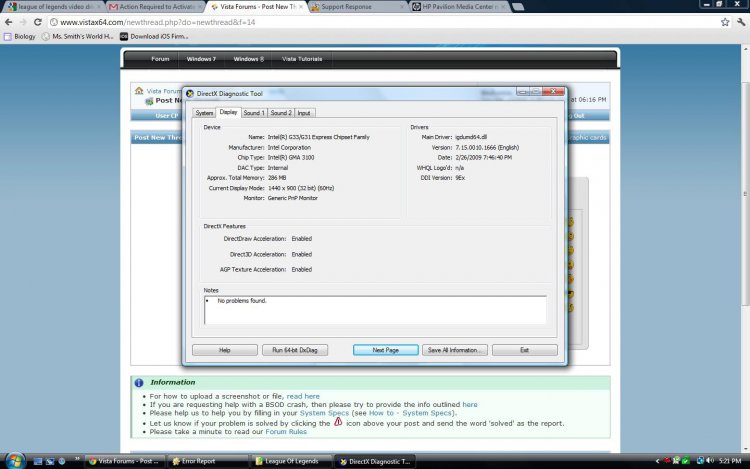The image size is (750, 469).
Task: Click the 'read here' screenshot upload link
Action: pos(303,396)
